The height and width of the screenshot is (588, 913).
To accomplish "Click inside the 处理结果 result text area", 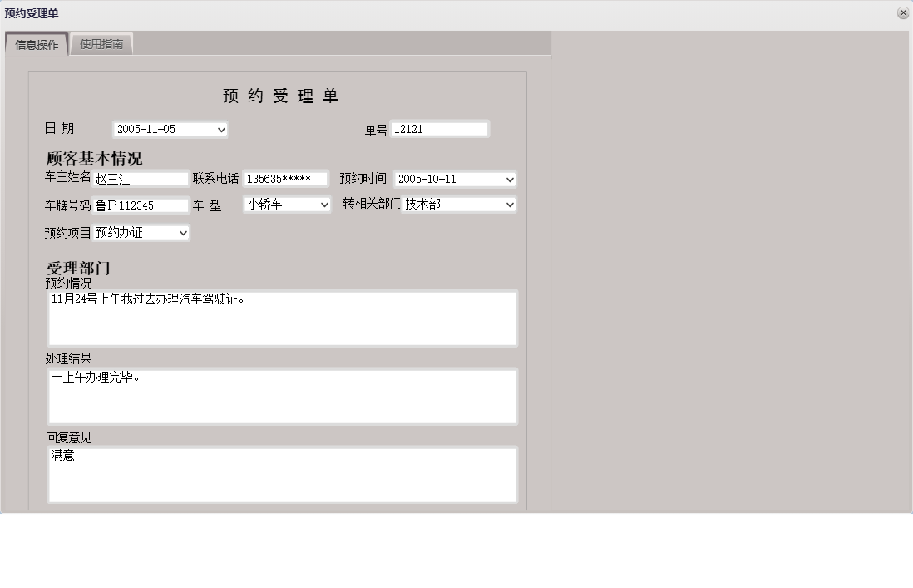I will click(x=283, y=396).
